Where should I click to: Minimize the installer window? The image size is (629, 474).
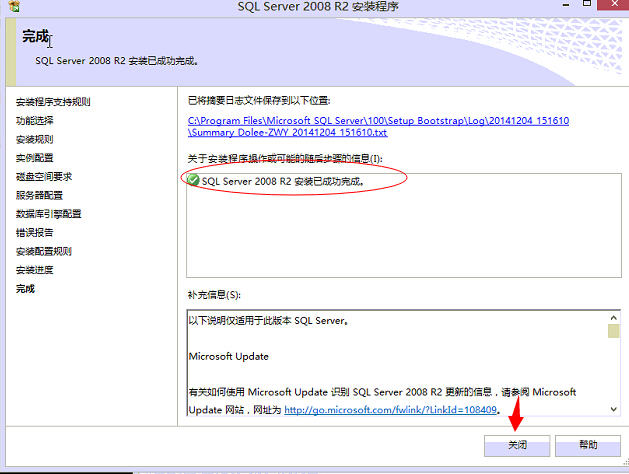click(566, 5)
